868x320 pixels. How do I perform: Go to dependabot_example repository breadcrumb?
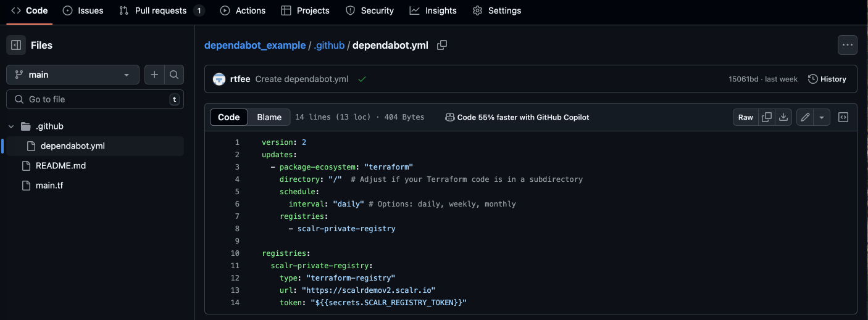[x=255, y=45]
